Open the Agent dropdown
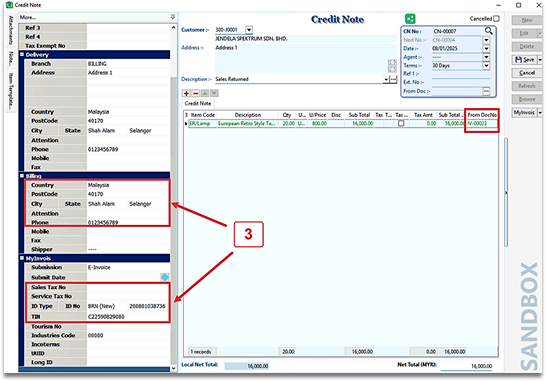This screenshot has width=546, height=381. (486, 57)
